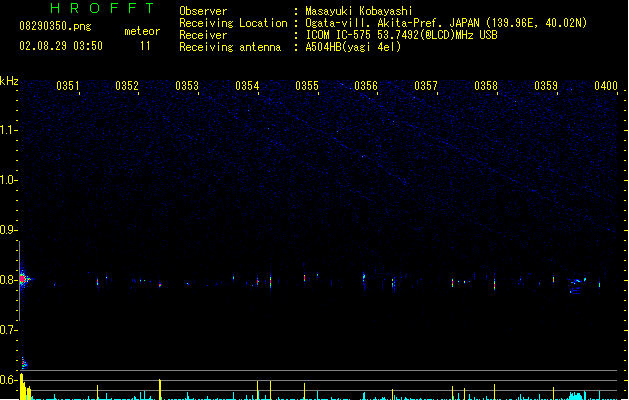
Task: Click the 0352 time axis label
Action: pyautogui.click(x=127, y=86)
